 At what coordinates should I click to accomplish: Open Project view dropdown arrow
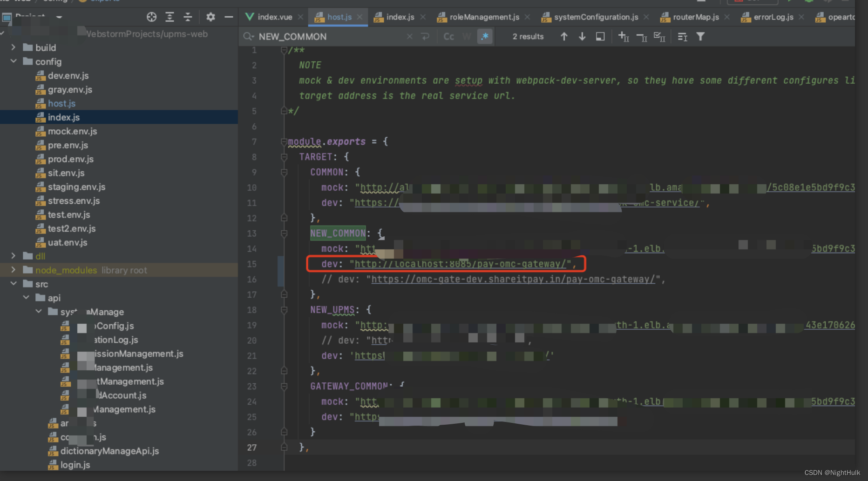coord(59,17)
